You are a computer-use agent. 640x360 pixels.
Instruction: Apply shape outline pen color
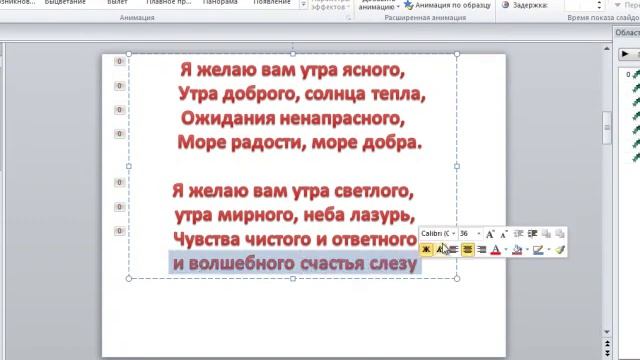pyautogui.click(x=538, y=249)
